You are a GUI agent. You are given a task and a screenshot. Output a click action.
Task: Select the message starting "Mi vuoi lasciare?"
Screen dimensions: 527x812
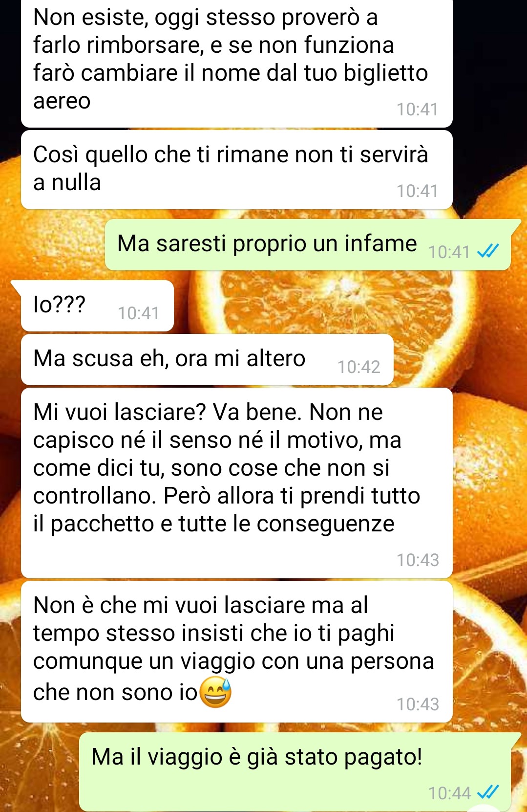[x=237, y=483]
